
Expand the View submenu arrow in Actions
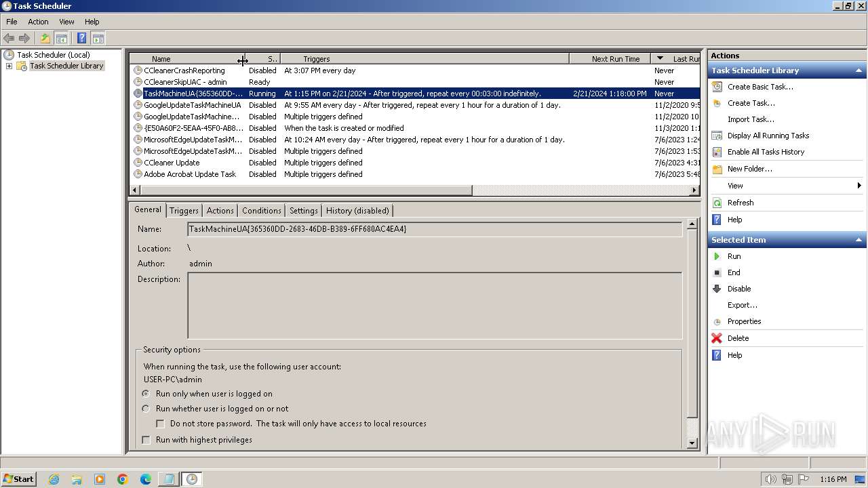[859, 186]
